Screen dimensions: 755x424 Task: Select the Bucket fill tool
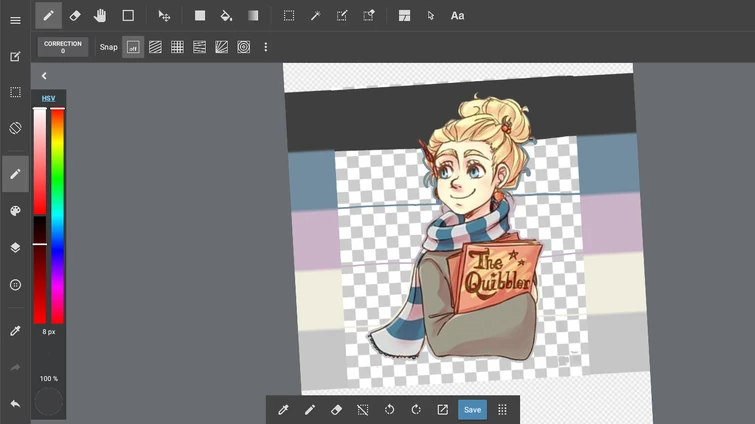pos(226,16)
